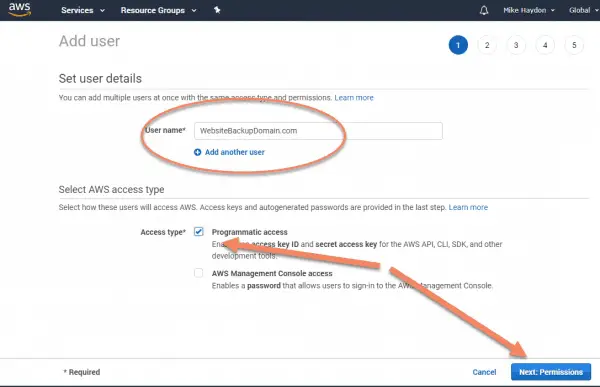This screenshot has height=387, width=600.
Task: Open the notifications bell icon
Action: 484,10
